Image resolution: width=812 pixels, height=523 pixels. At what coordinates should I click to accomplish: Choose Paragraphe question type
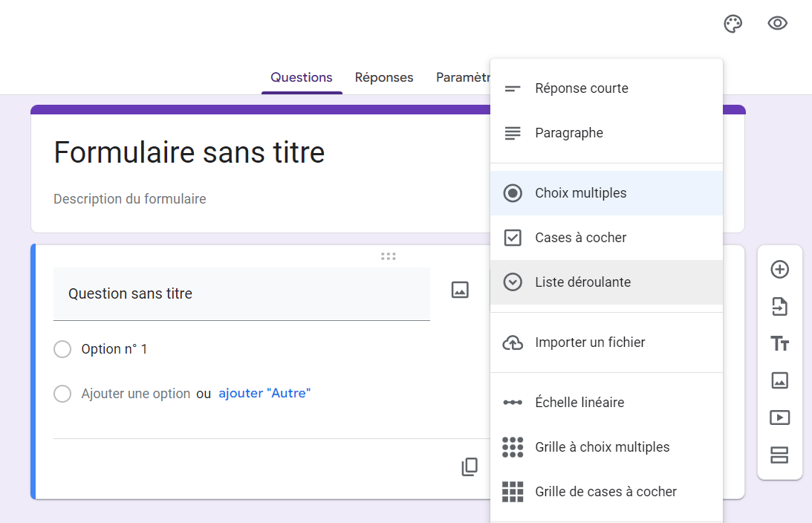tap(568, 133)
